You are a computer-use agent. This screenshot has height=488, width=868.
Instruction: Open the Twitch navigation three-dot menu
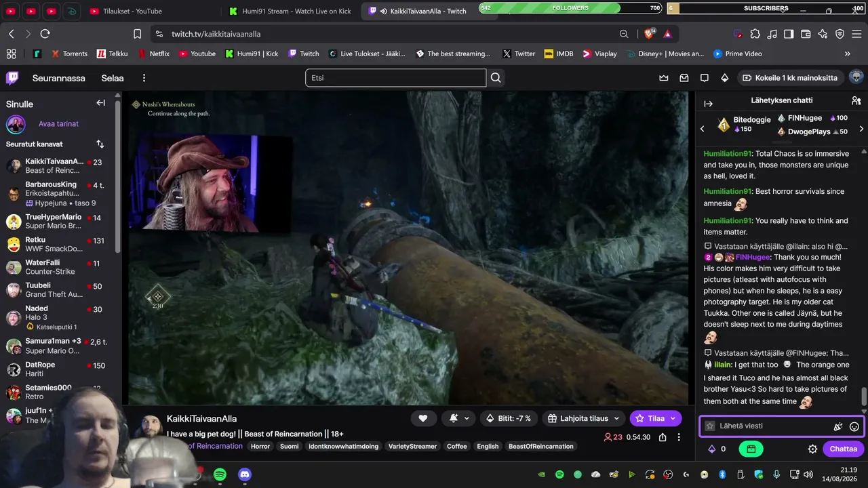[x=144, y=78]
